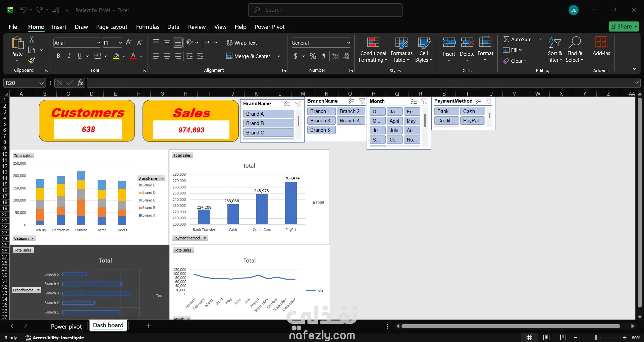Image resolution: width=644 pixels, height=342 pixels.
Task: Click the Increase Indent icon
Action: pyautogui.click(x=200, y=56)
